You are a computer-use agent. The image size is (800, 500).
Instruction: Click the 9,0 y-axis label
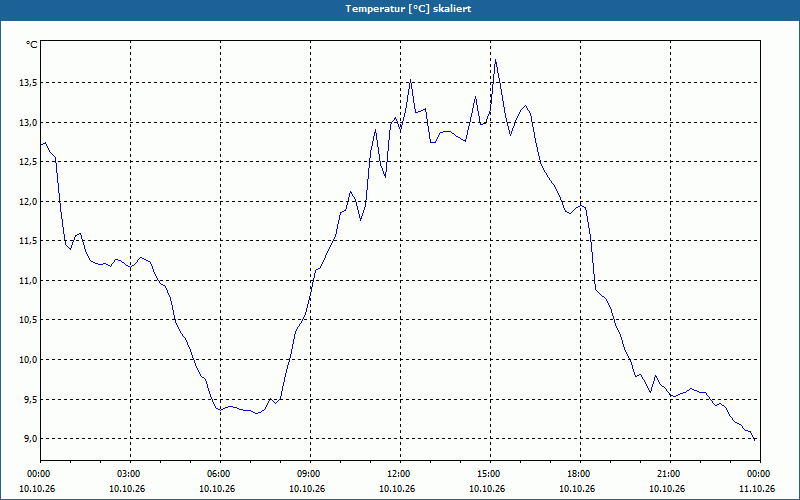pyautogui.click(x=30, y=439)
